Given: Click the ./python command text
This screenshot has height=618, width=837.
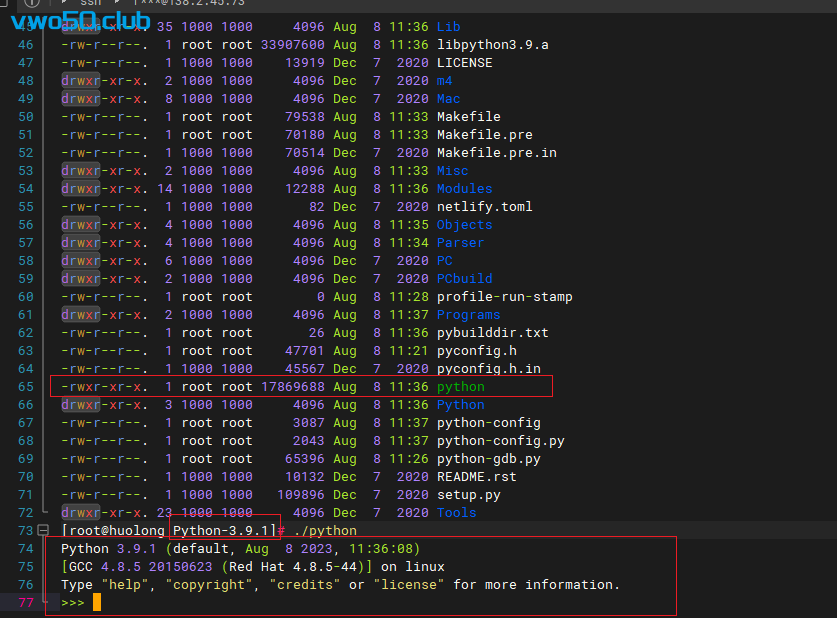Looking at the screenshot, I should [325, 530].
